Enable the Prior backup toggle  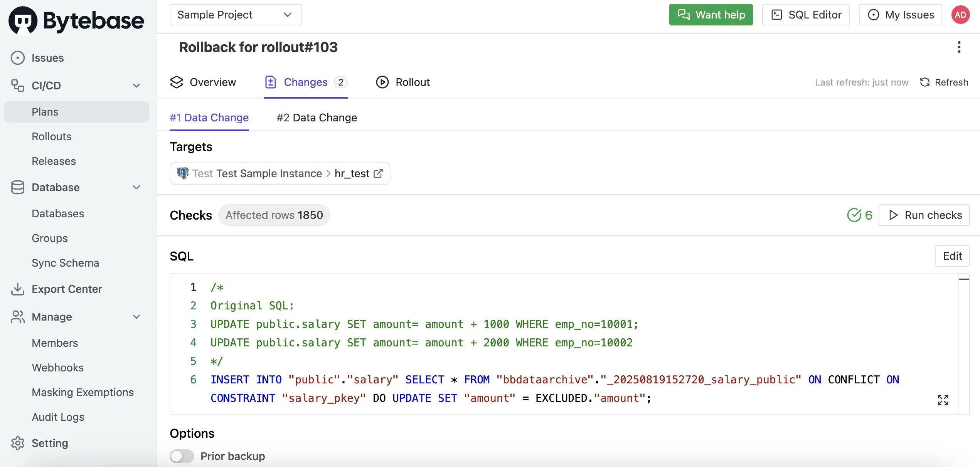pyautogui.click(x=182, y=456)
